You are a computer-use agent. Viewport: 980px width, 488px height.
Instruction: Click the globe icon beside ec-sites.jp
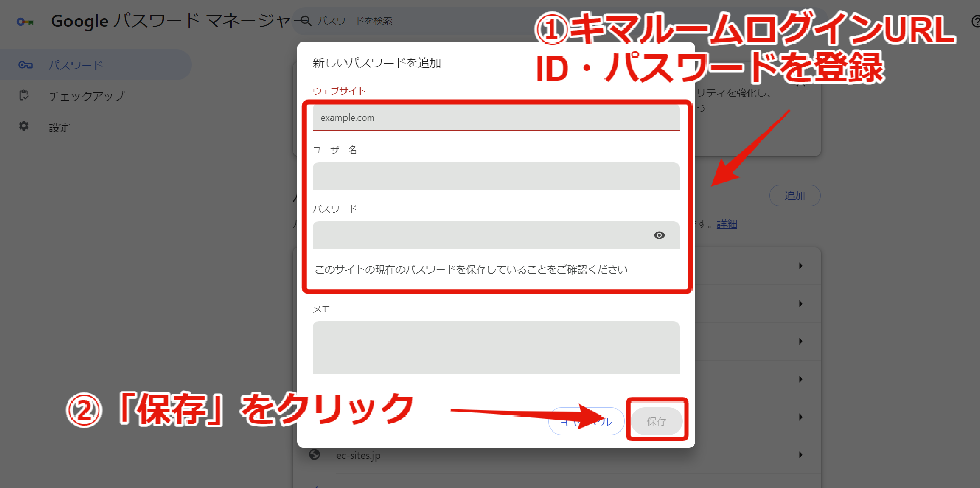pyautogui.click(x=314, y=454)
